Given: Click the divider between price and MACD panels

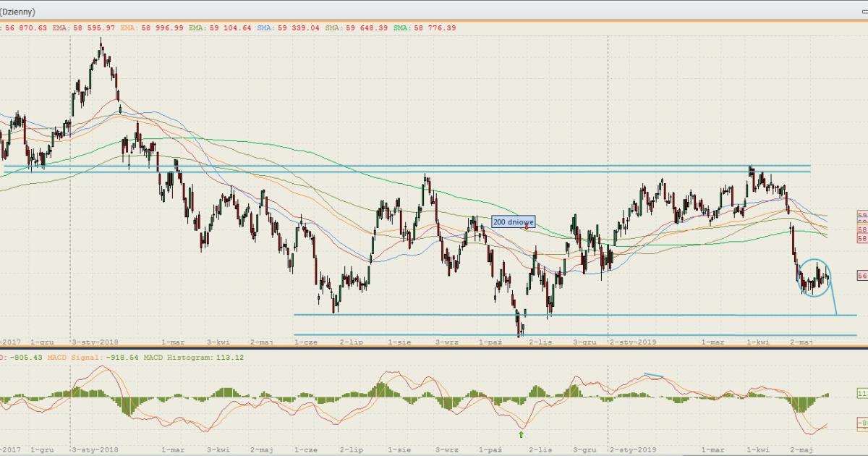Looking at the screenshot, I should pos(434,350).
